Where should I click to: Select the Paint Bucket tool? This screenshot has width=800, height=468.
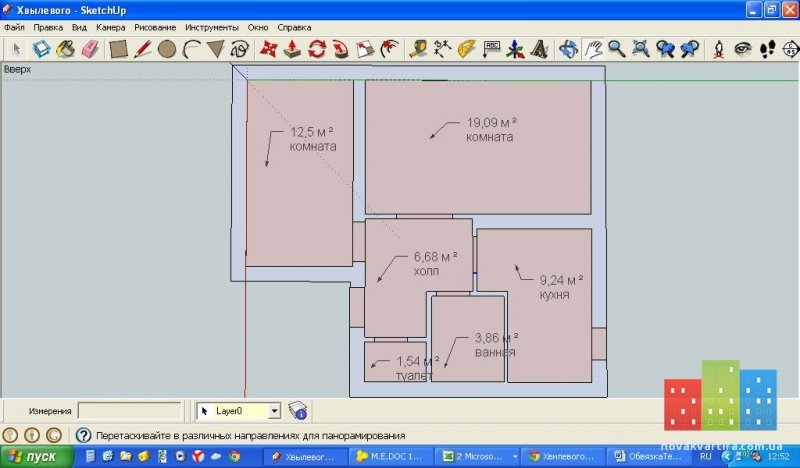tap(65, 50)
